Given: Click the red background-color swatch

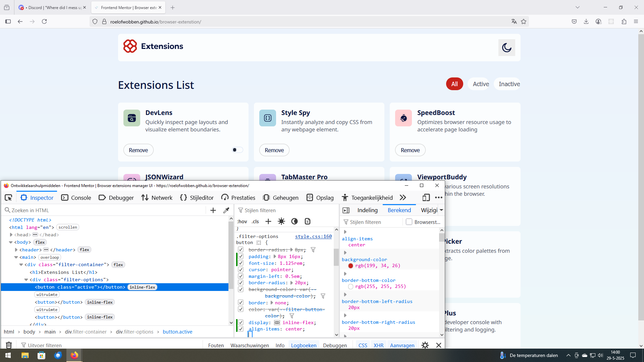Looking at the screenshot, I should click(x=351, y=266).
